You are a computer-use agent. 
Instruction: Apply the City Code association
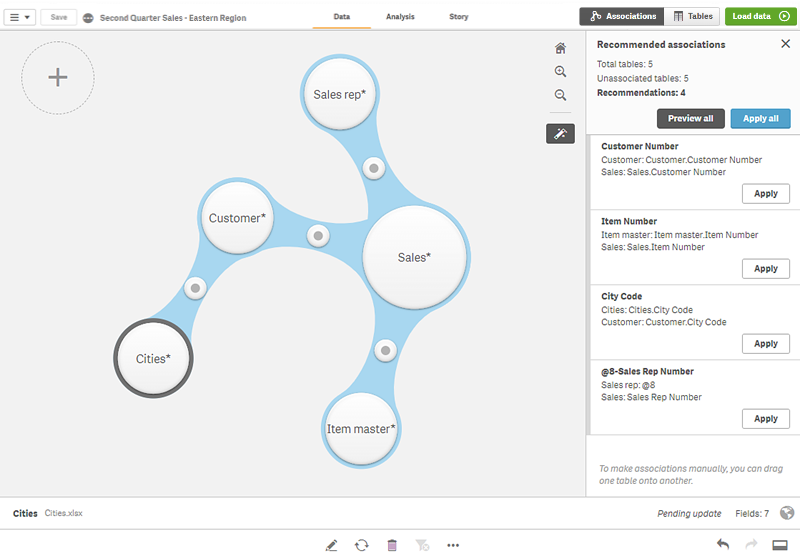click(x=765, y=344)
